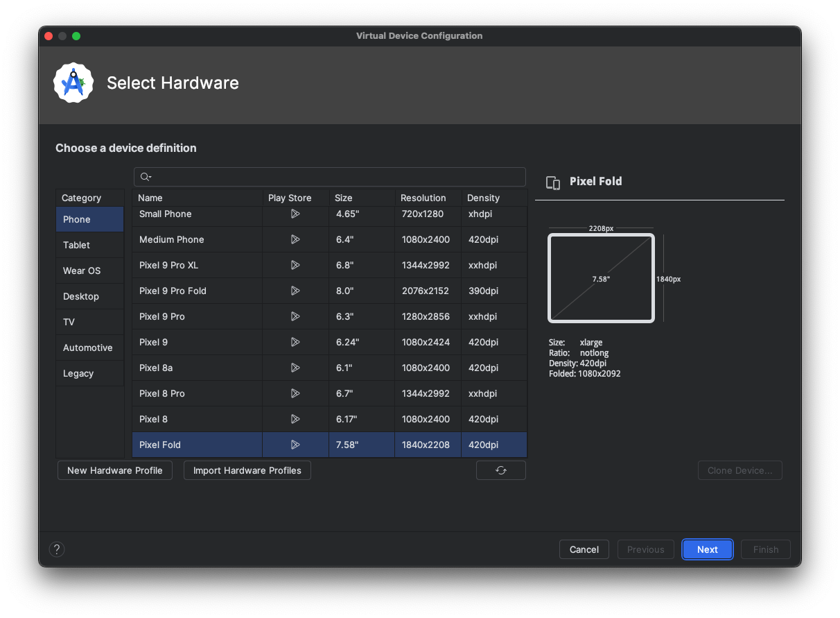Screen dimensions: 840x618
Task: Select the Pixel 8 Pro device
Action: click(162, 393)
